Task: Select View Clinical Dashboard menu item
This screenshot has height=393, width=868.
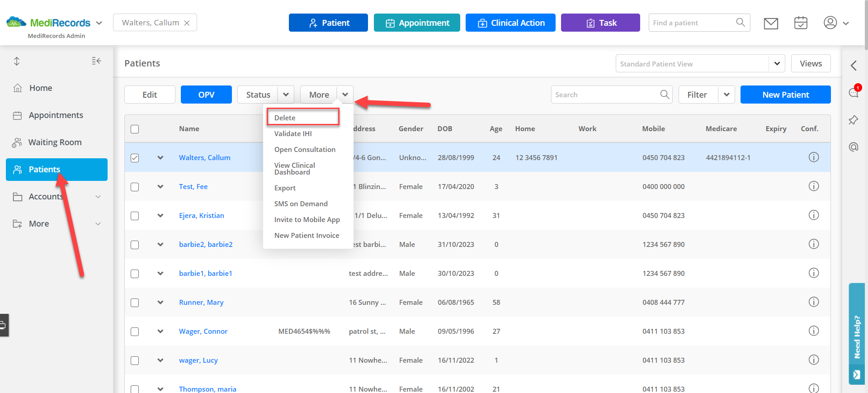Action: [x=295, y=169]
